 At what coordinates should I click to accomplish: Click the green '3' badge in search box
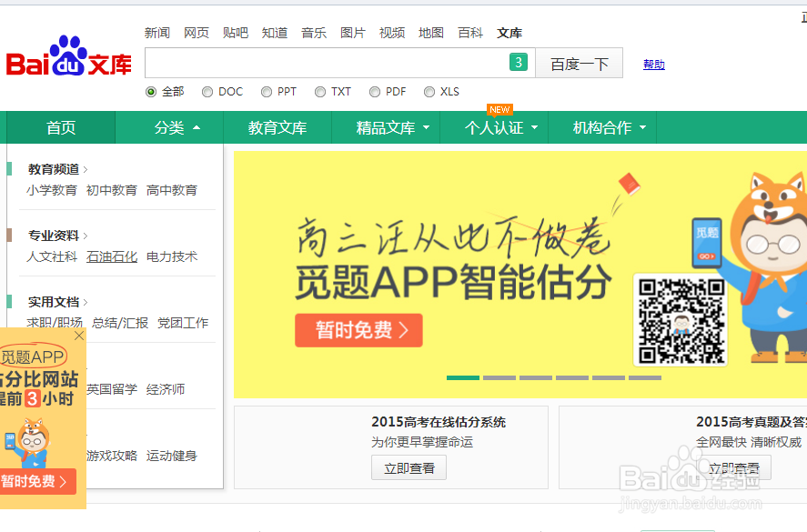[x=519, y=62]
